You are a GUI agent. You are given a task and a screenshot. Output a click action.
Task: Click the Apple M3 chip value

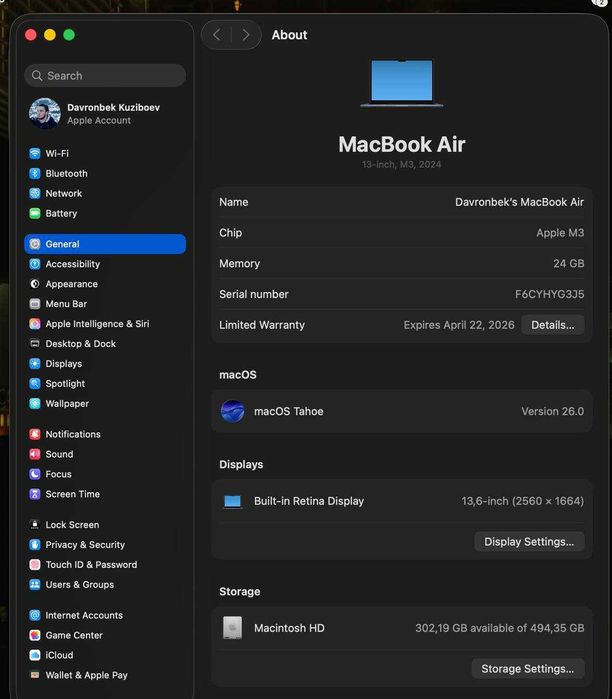(560, 233)
